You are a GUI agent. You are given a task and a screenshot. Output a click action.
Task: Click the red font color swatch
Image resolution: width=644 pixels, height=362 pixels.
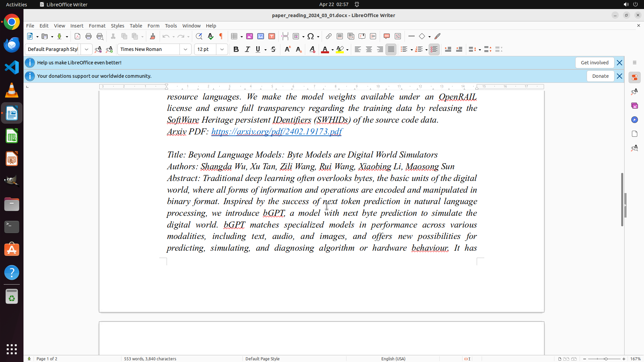[325, 49]
